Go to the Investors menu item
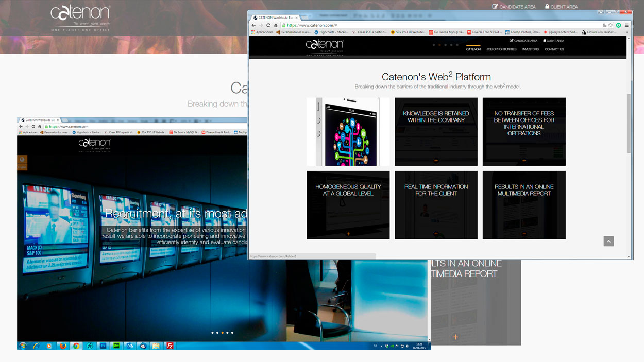The image size is (644, 362). tap(530, 49)
